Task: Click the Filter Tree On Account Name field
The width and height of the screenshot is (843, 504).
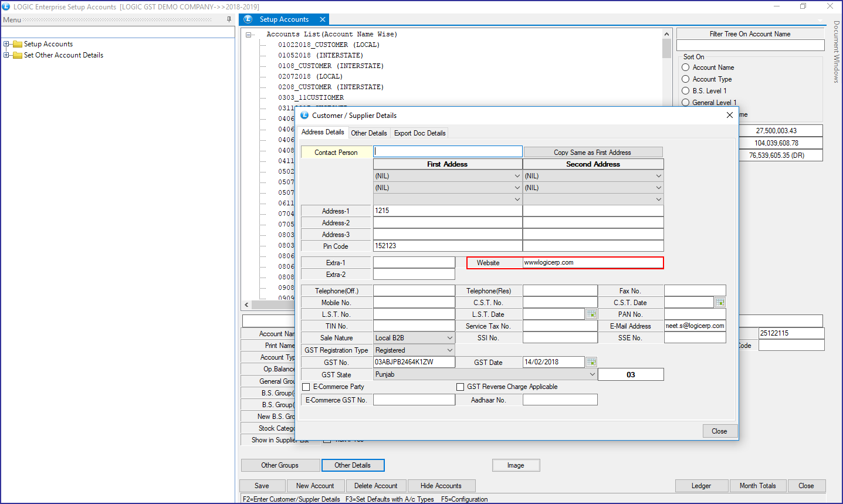Action: click(750, 45)
